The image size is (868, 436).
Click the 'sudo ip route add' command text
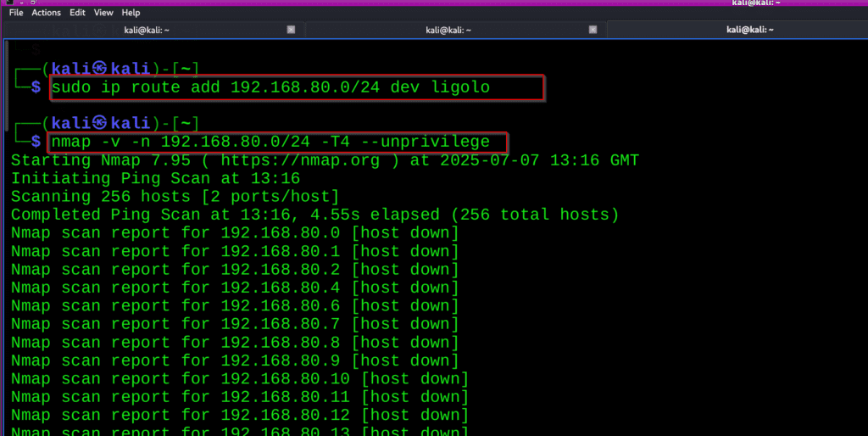(270, 87)
